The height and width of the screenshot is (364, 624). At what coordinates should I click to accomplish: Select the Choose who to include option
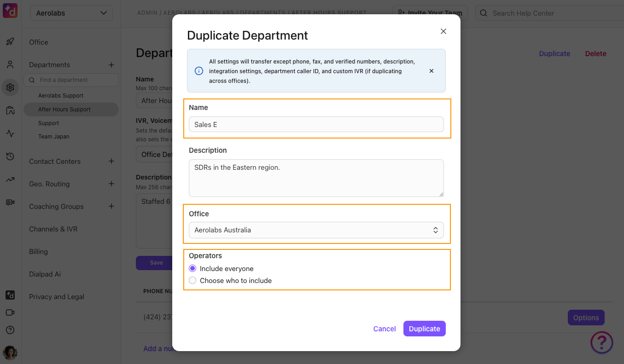click(192, 280)
